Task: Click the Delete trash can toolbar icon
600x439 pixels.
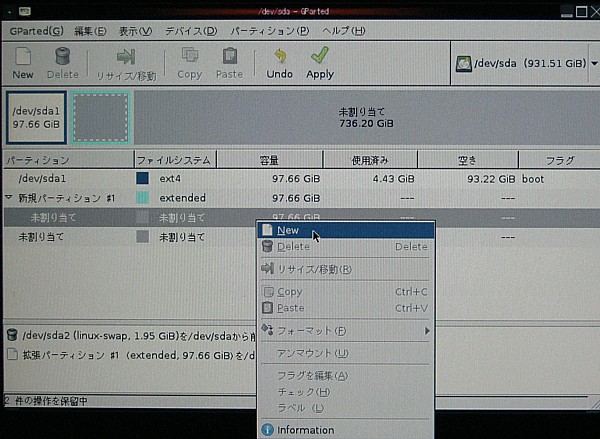Action: click(x=62, y=56)
